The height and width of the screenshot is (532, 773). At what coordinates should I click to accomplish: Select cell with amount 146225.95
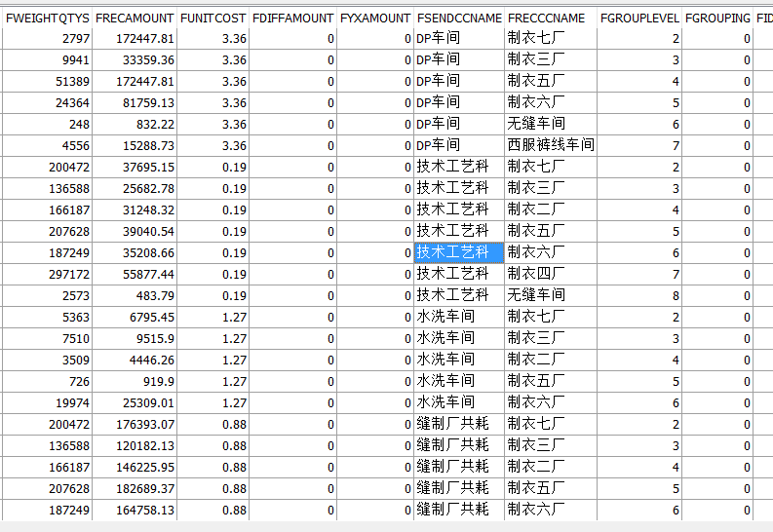[135, 467]
